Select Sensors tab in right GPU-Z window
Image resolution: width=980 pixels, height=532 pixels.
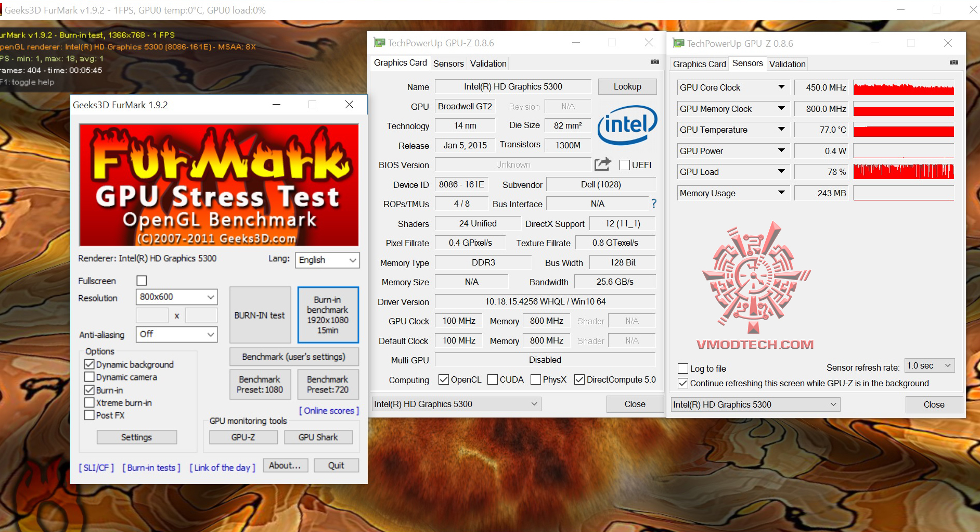747,63
